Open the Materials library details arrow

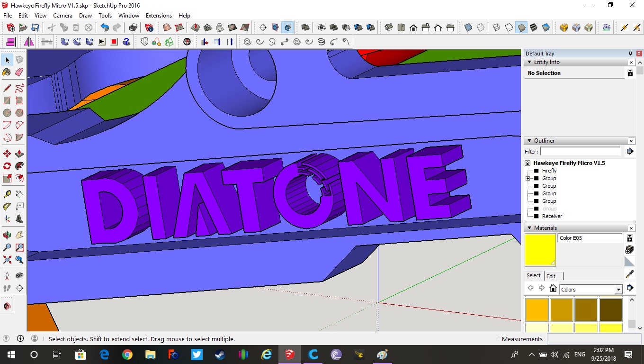[x=630, y=288]
